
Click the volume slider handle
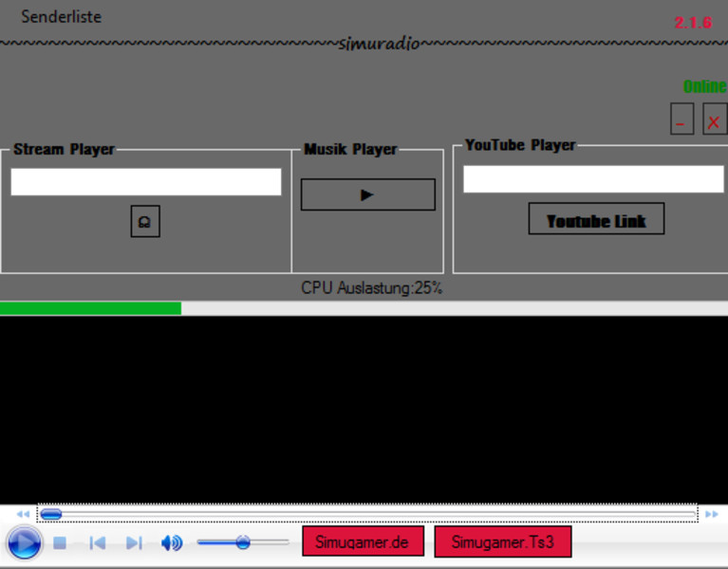tap(243, 542)
